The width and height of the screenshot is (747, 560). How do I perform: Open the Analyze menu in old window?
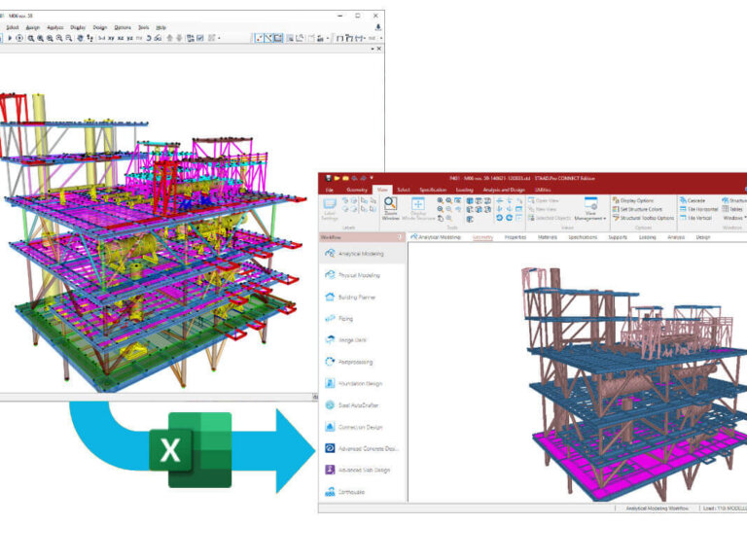[x=55, y=27]
